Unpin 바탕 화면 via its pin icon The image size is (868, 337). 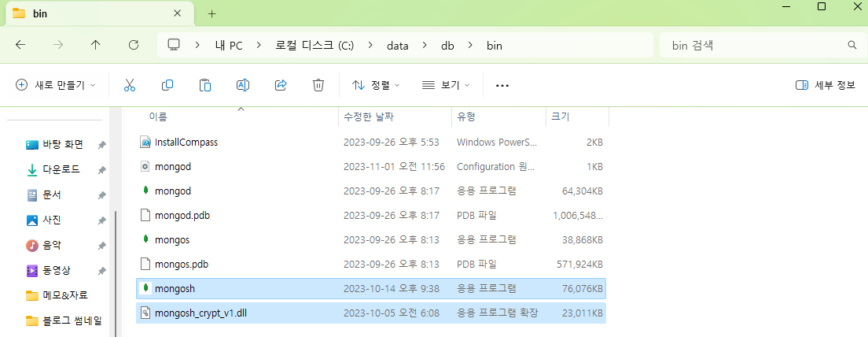[102, 145]
